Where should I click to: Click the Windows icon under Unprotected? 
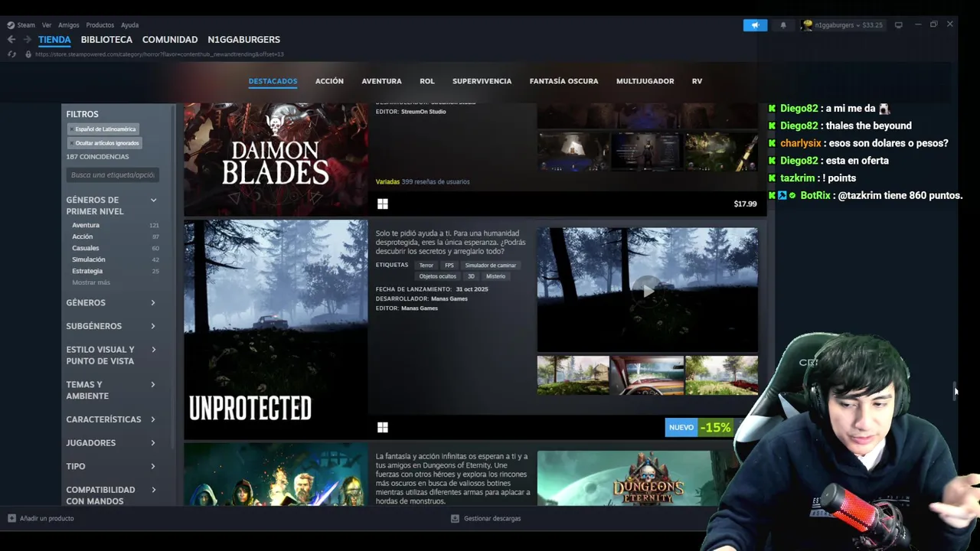(x=383, y=427)
